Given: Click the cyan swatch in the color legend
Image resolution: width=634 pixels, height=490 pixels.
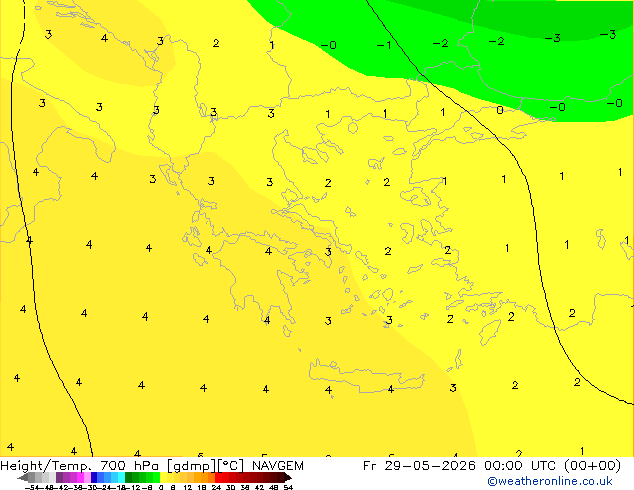Looking at the screenshot, I should (x=121, y=478).
